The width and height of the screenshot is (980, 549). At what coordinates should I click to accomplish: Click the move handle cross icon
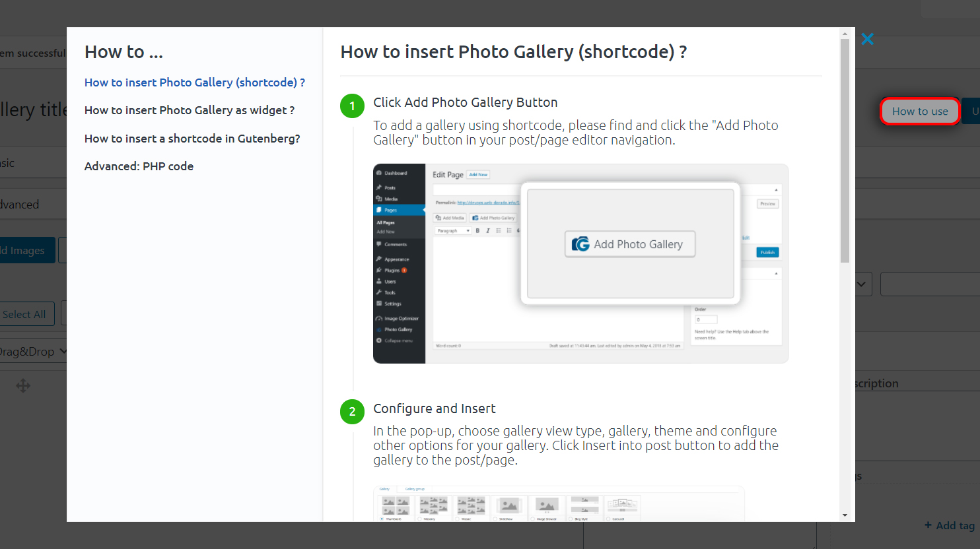click(23, 386)
